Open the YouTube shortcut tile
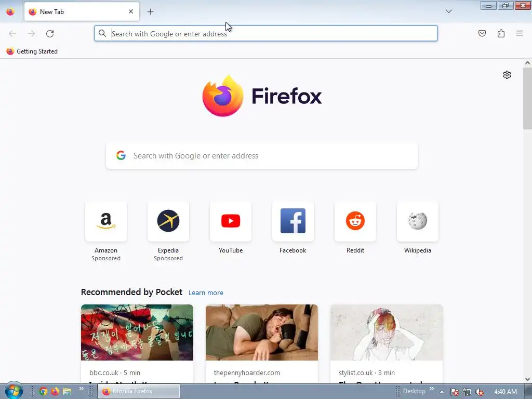Screen dimensions: 532x399 click(231, 221)
